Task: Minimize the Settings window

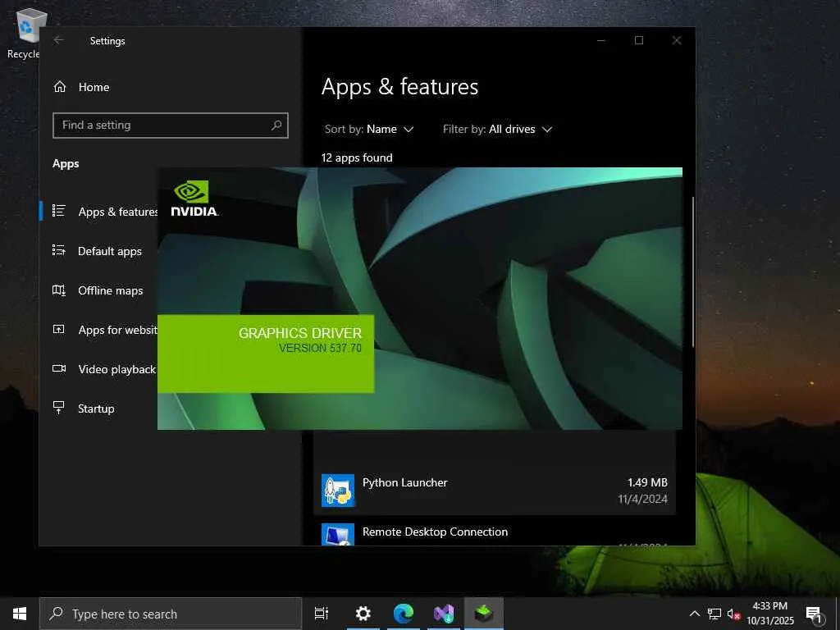Action: [601, 40]
